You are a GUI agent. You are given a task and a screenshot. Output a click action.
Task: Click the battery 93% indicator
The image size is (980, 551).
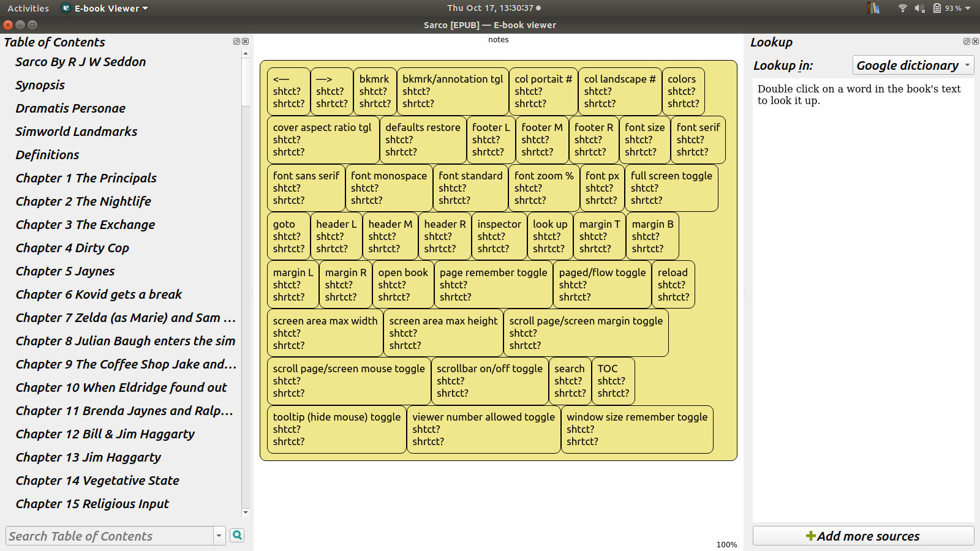(x=947, y=8)
